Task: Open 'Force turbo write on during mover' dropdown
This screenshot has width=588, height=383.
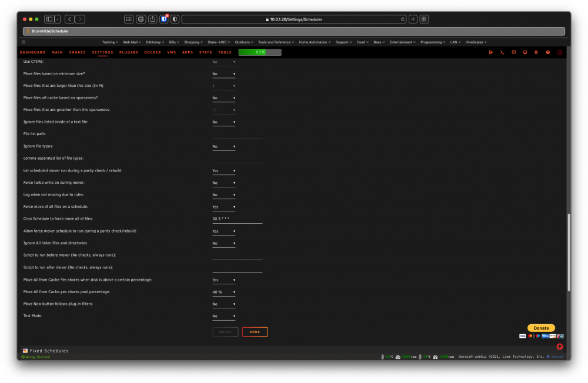Action: coord(224,183)
